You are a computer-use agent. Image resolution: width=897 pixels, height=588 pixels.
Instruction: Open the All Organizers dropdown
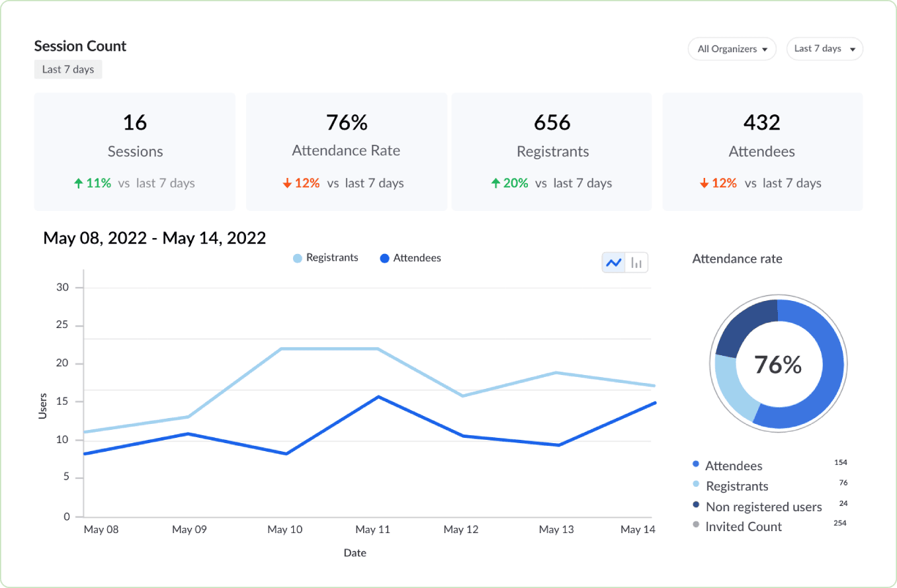point(732,49)
